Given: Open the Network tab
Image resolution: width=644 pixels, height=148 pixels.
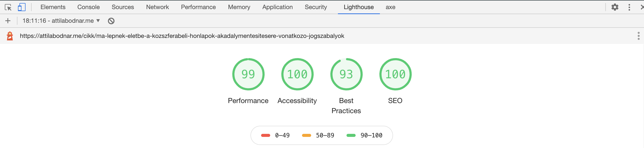Looking at the screenshot, I should coord(157,7).
